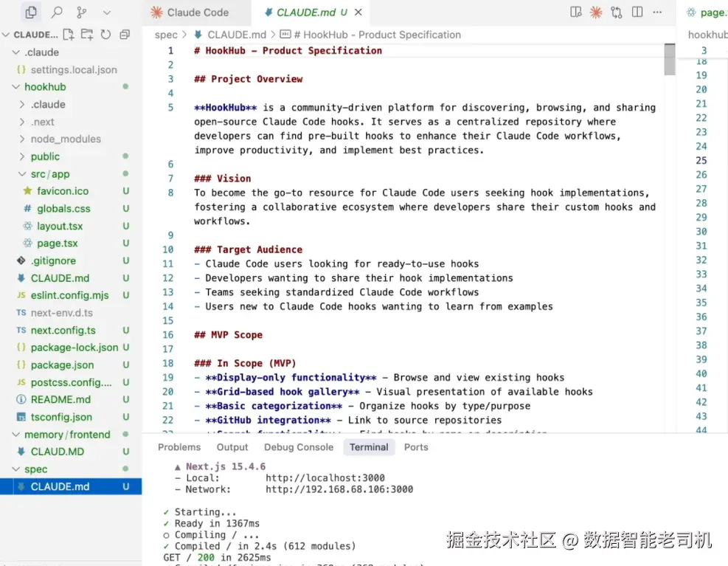Open package-lock.json file
This screenshot has height=566, width=728.
click(74, 348)
